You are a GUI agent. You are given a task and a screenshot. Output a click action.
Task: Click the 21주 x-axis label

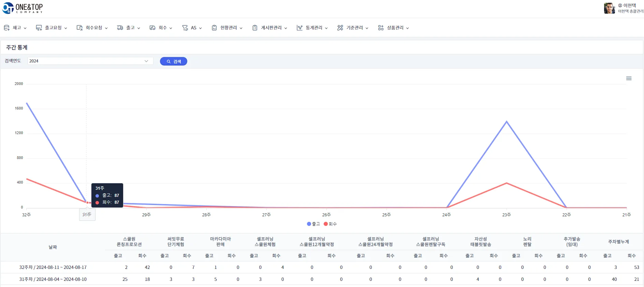coord(627,215)
